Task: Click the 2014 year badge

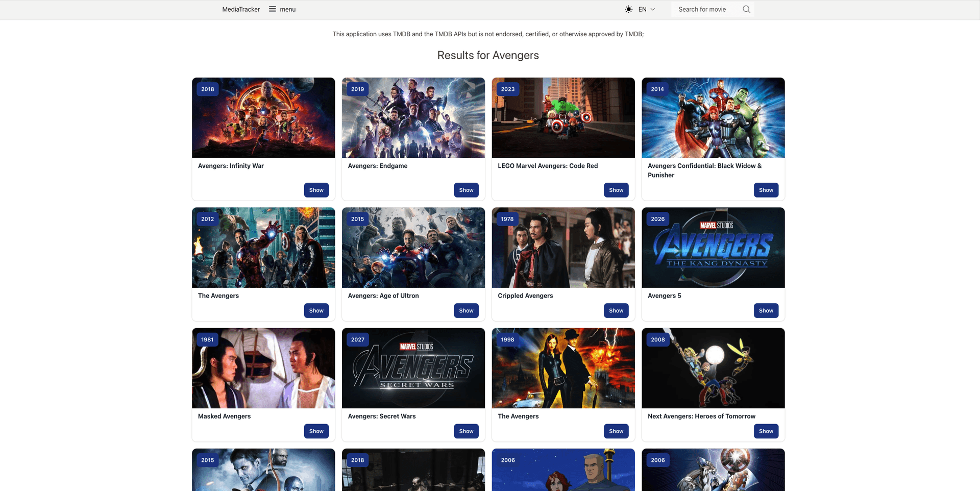Action: pos(657,89)
